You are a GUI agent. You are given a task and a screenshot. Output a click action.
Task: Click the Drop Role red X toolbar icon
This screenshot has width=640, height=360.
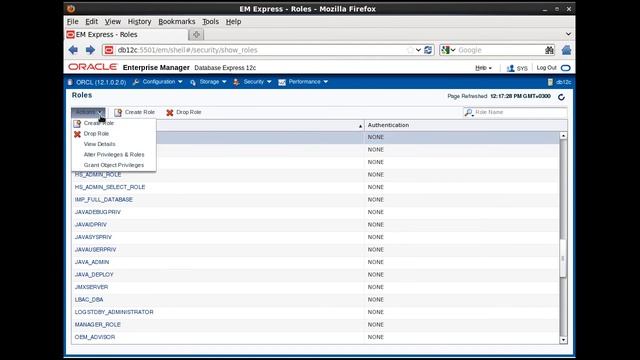click(x=170, y=112)
